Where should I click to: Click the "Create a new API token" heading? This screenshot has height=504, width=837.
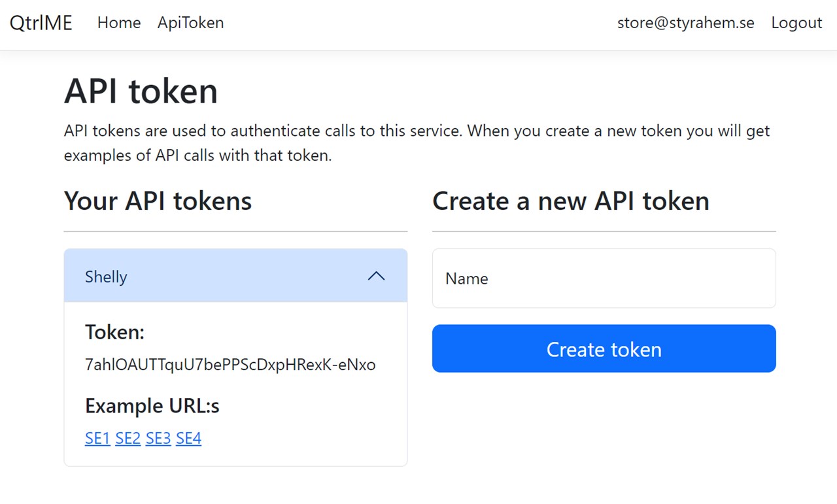(x=570, y=201)
